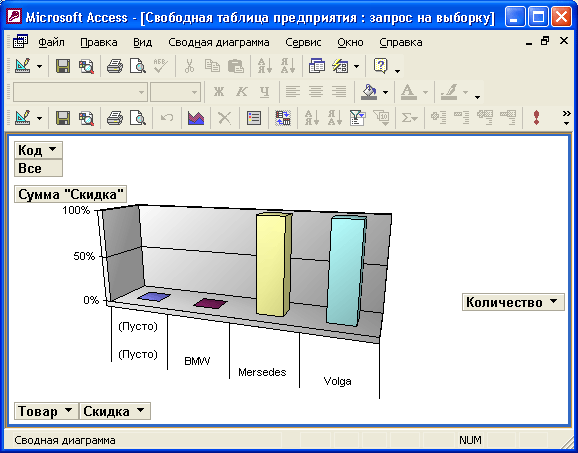Click Sort Descending on the PivotChart toolbar
This screenshot has height=453, width=578.
point(335,118)
